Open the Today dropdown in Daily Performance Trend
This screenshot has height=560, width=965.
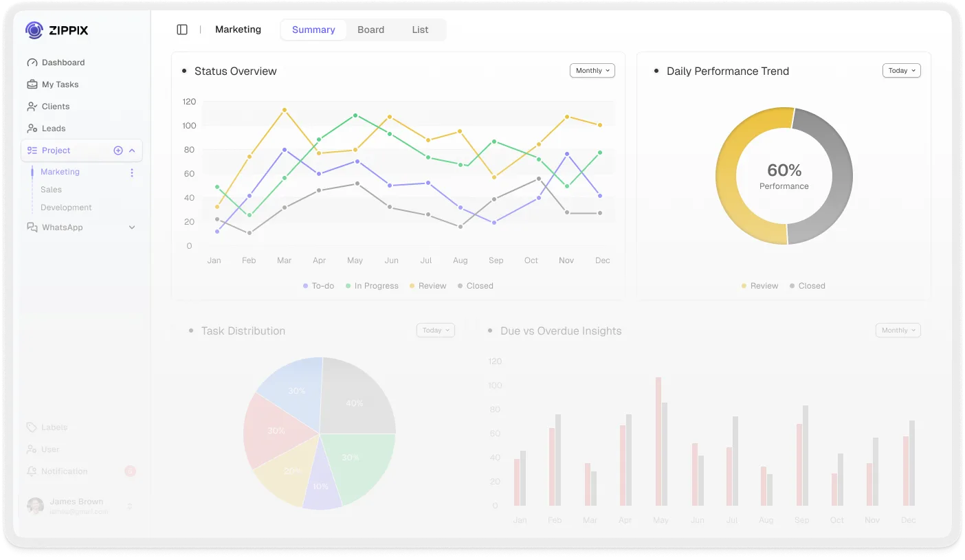(x=900, y=70)
